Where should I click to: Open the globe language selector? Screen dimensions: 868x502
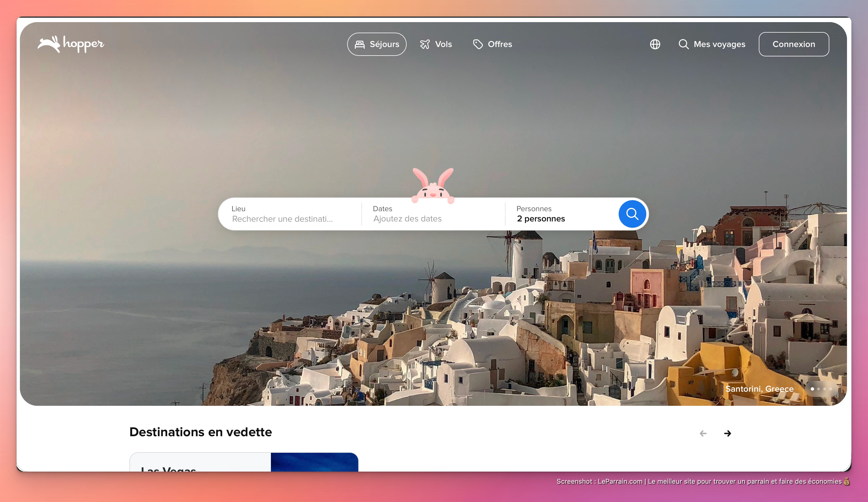(x=655, y=45)
